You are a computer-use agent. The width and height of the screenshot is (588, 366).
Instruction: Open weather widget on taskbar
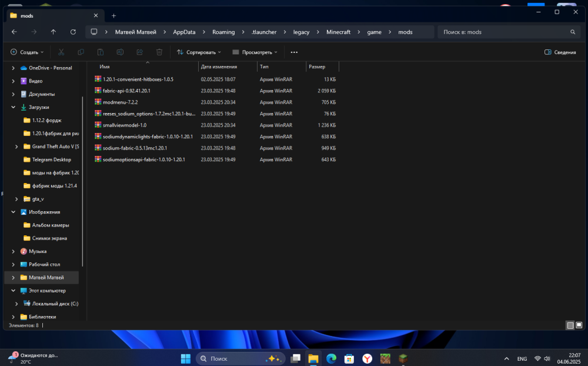(x=34, y=358)
